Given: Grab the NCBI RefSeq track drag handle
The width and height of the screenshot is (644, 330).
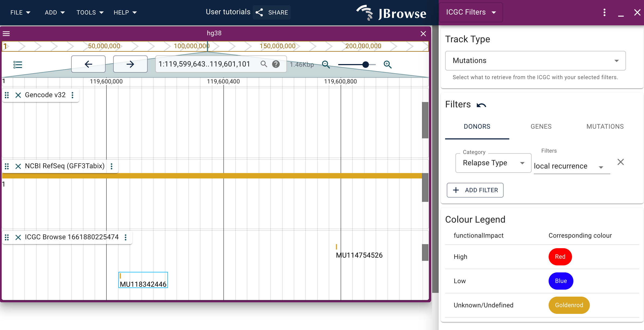Looking at the screenshot, I should [7, 166].
